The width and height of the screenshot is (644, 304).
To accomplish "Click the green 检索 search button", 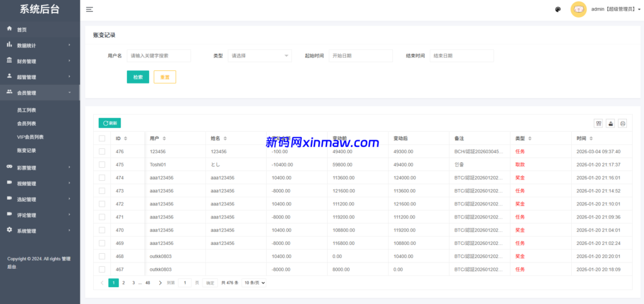I will click(138, 77).
